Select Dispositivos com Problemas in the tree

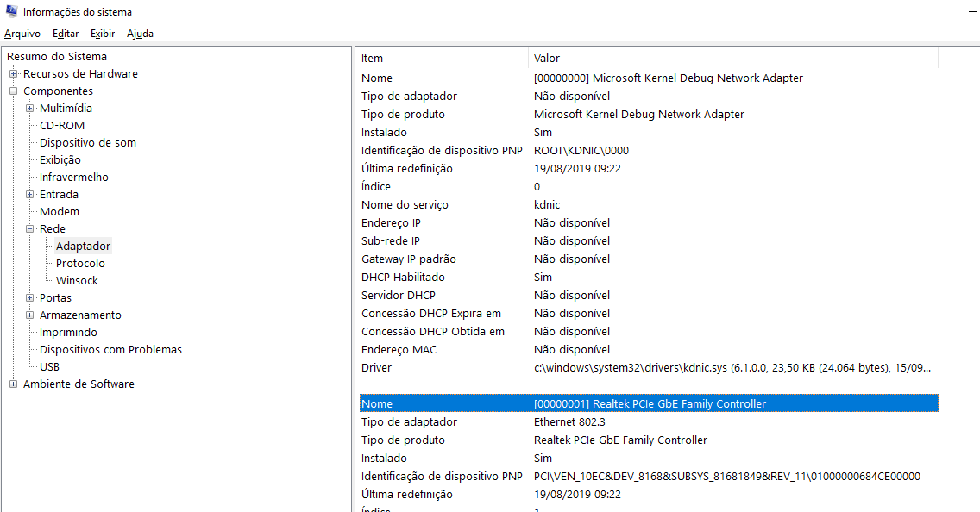point(110,350)
